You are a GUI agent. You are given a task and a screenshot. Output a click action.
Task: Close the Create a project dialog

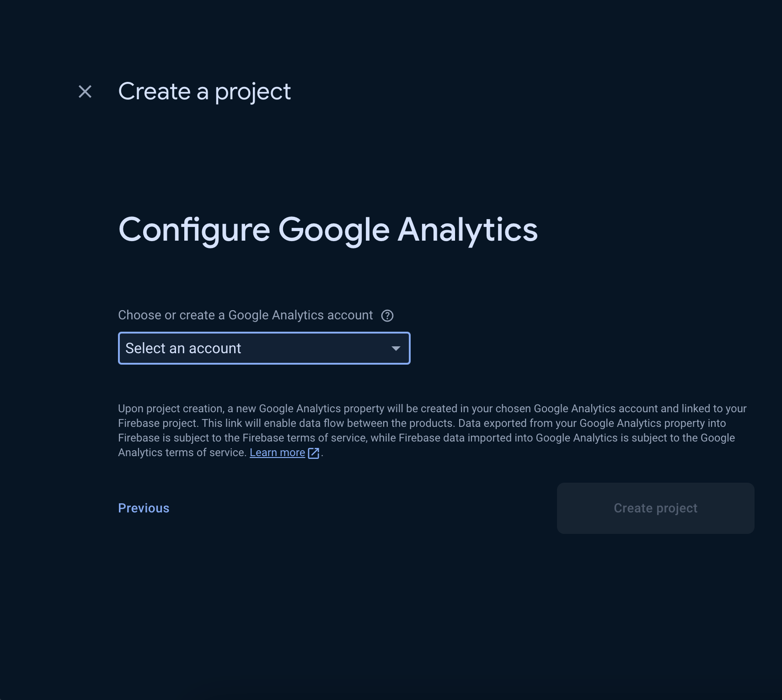[x=85, y=92]
